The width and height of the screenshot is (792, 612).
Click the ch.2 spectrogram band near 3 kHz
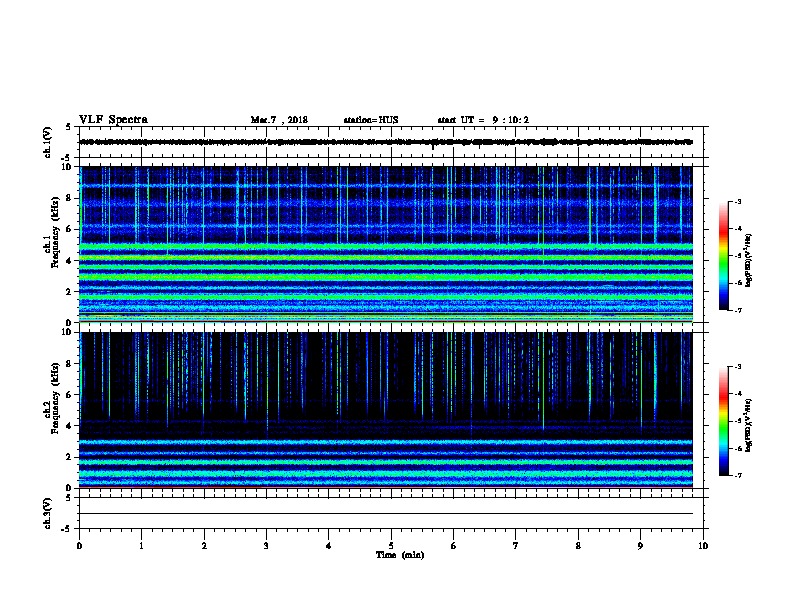(x=386, y=442)
